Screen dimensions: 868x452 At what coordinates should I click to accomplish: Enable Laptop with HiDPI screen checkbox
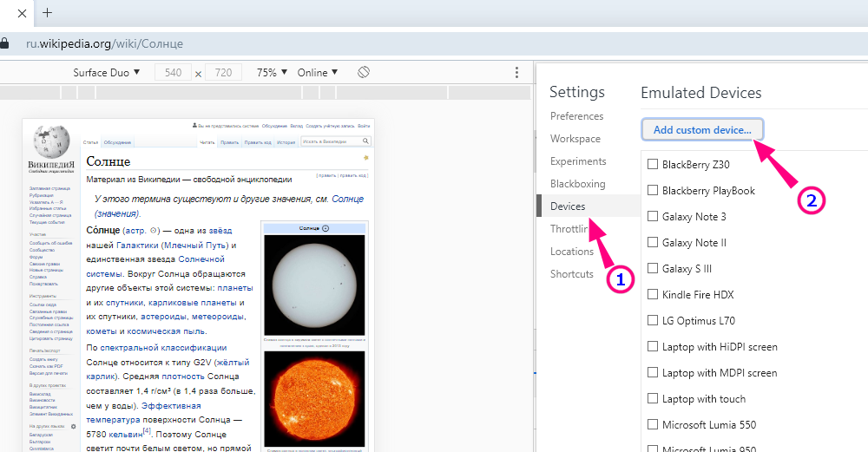click(x=653, y=346)
